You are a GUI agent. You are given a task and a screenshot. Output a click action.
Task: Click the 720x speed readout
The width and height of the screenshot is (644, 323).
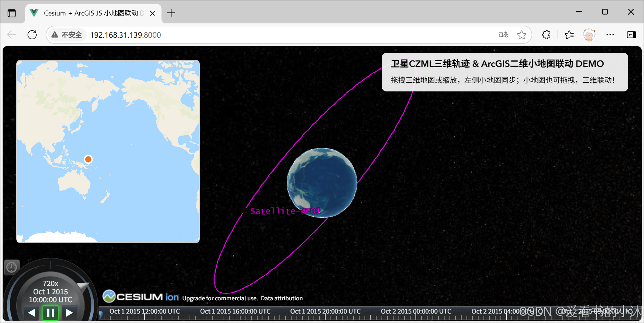coord(51,283)
